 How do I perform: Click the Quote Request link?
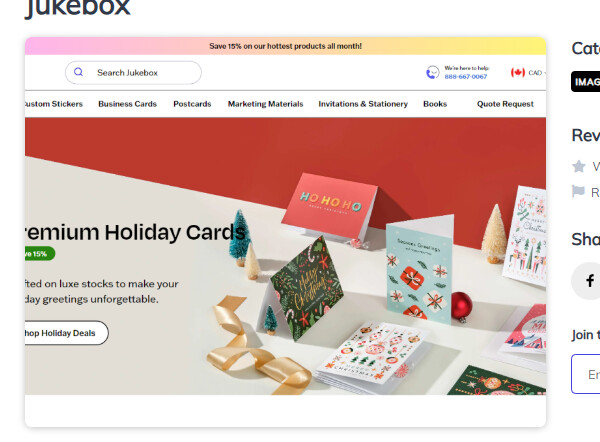[505, 104]
